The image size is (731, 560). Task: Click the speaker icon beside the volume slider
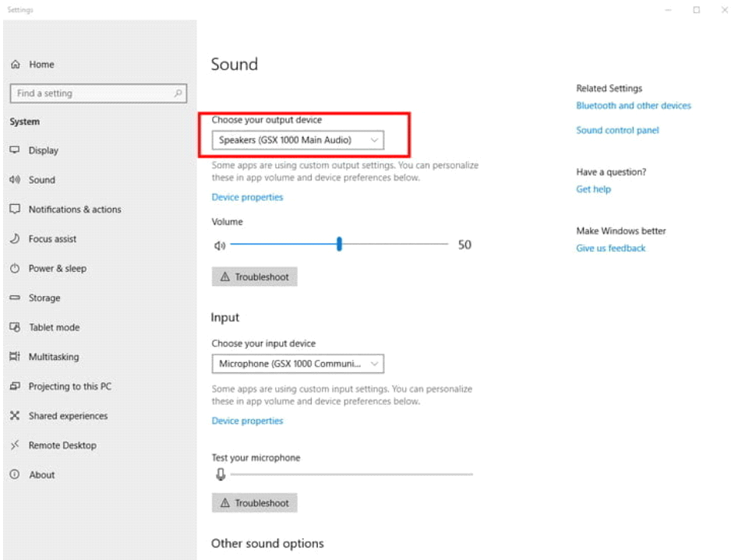pyautogui.click(x=220, y=245)
